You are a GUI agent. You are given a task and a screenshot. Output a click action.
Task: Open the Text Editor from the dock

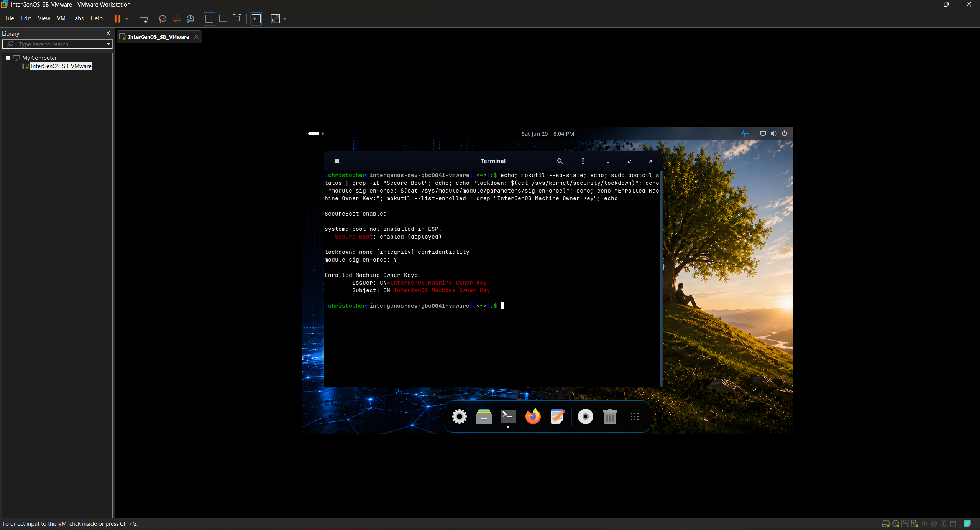558,416
